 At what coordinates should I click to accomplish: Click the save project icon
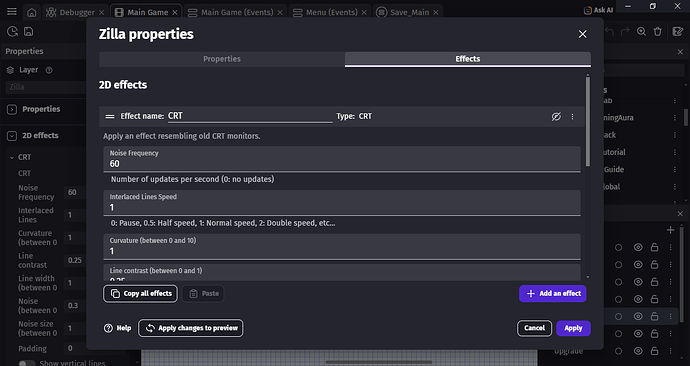(29, 31)
